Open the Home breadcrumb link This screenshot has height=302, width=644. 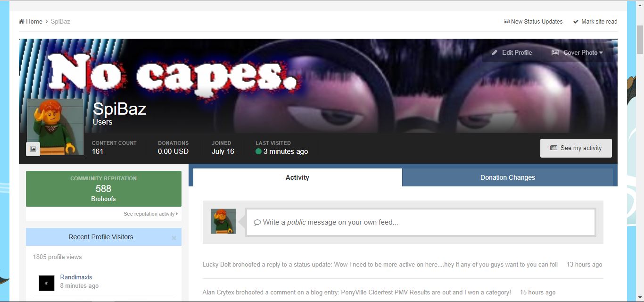coord(31,22)
